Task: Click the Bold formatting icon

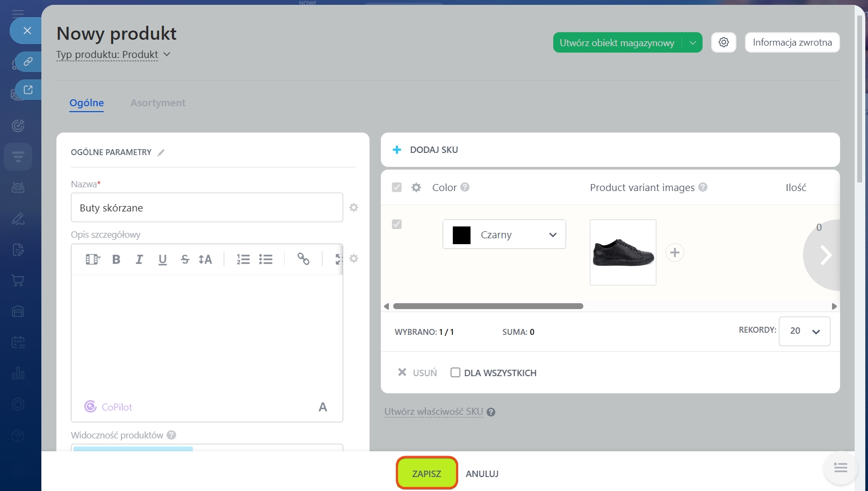Action: [x=116, y=260]
